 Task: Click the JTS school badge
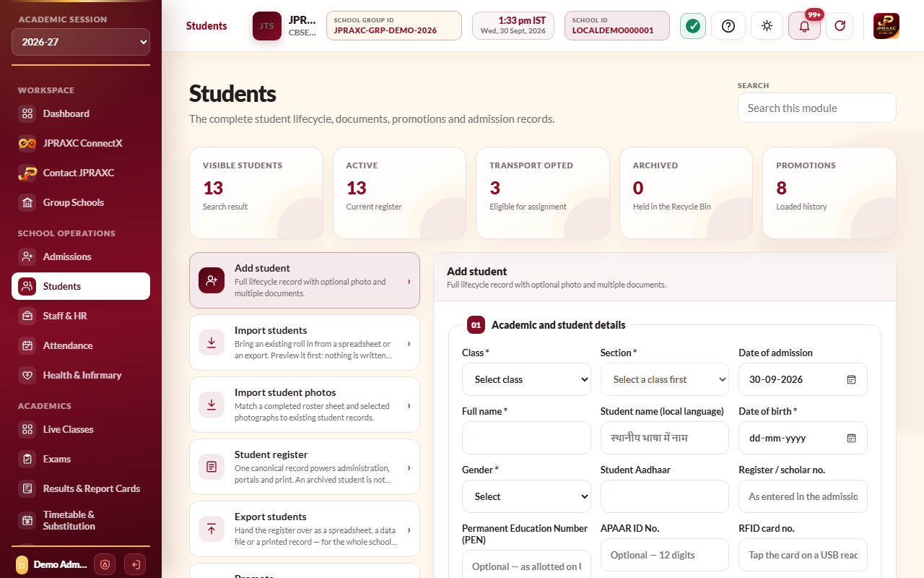pyautogui.click(x=267, y=26)
